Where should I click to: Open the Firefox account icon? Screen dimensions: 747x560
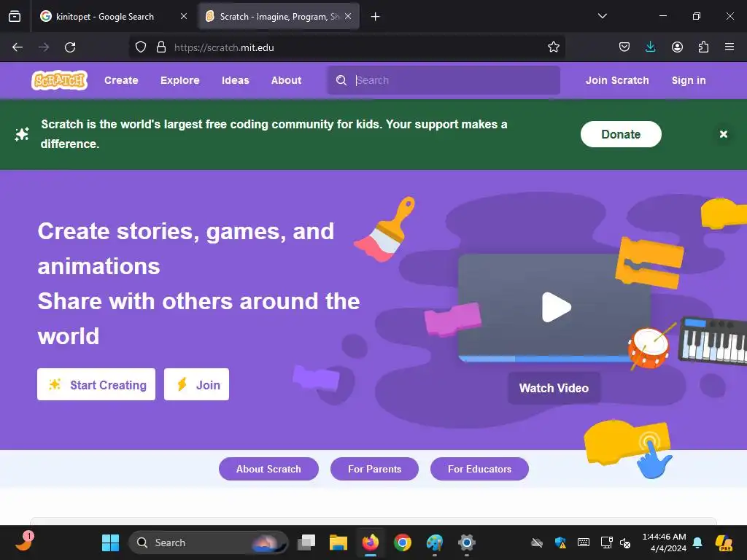click(677, 47)
